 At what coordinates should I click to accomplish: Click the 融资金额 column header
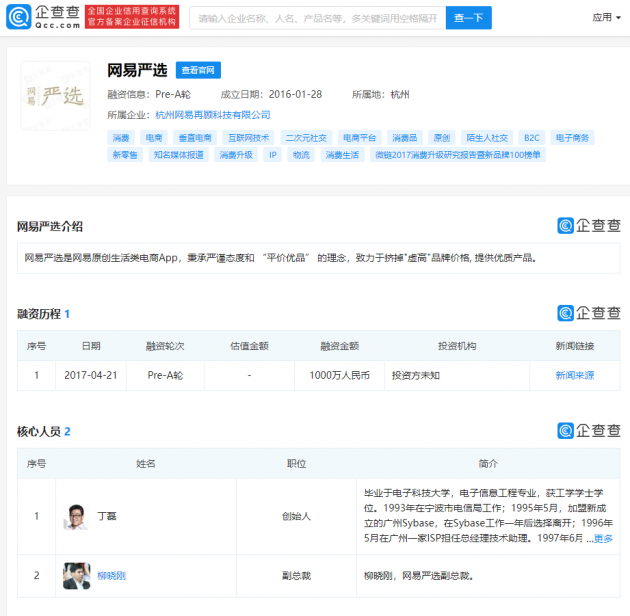point(340,346)
